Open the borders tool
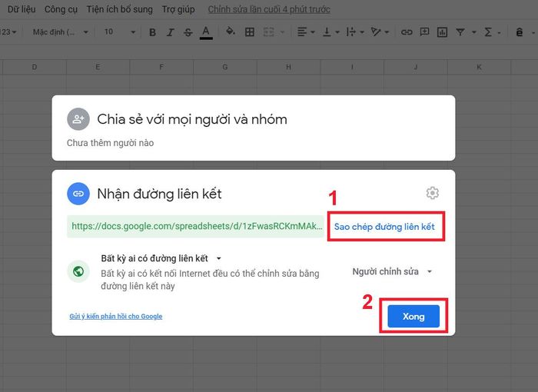The height and width of the screenshot is (392, 538). coord(250,32)
